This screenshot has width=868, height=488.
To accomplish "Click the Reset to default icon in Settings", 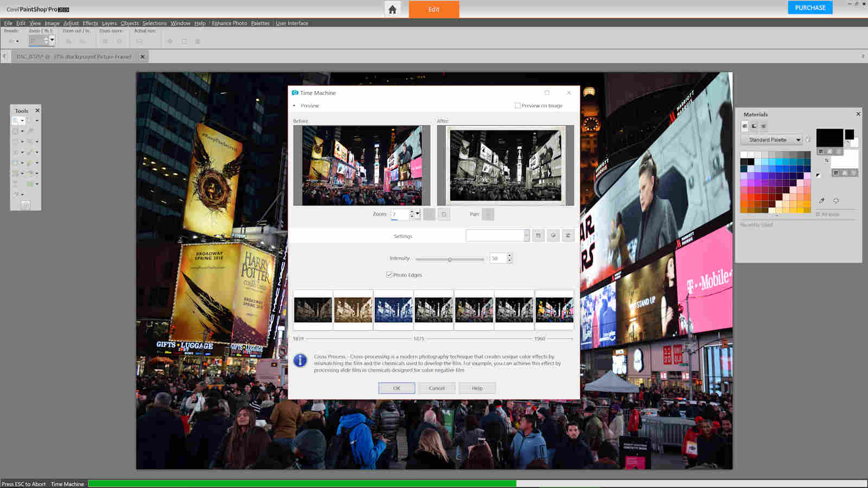I will click(553, 235).
